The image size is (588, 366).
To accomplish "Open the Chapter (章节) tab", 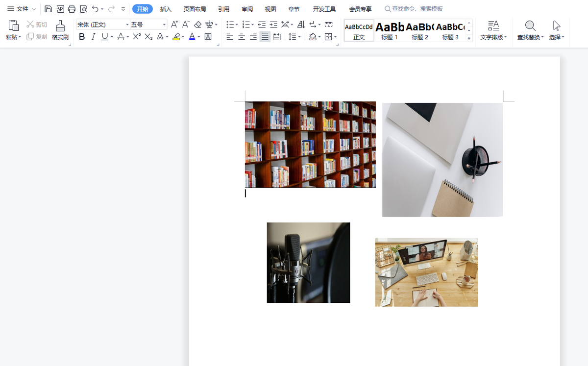I will (x=294, y=9).
